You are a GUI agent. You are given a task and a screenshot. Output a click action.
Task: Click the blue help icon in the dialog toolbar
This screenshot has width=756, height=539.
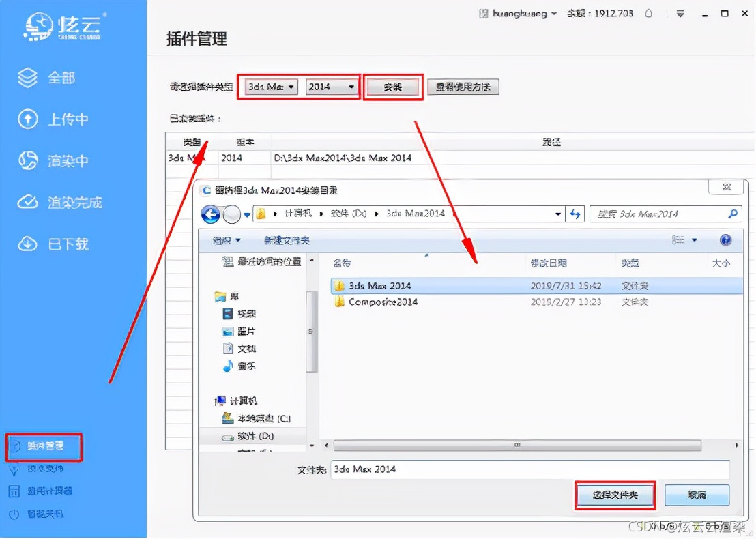coord(725,239)
